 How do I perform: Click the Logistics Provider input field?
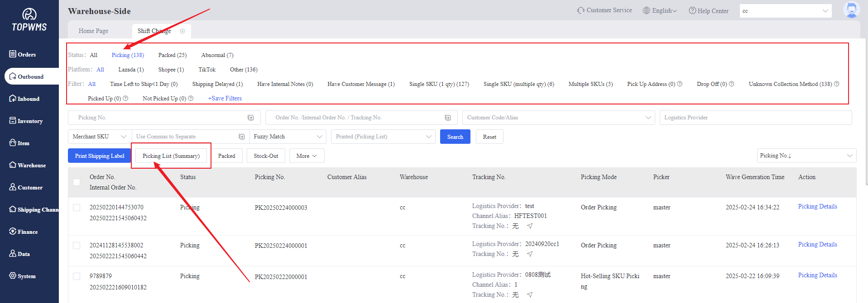tap(755, 118)
